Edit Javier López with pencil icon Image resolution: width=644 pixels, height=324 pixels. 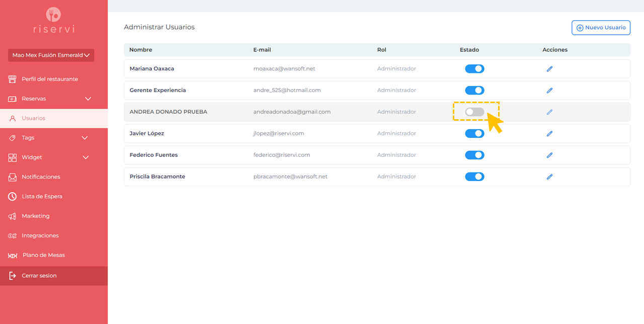pyautogui.click(x=549, y=134)
